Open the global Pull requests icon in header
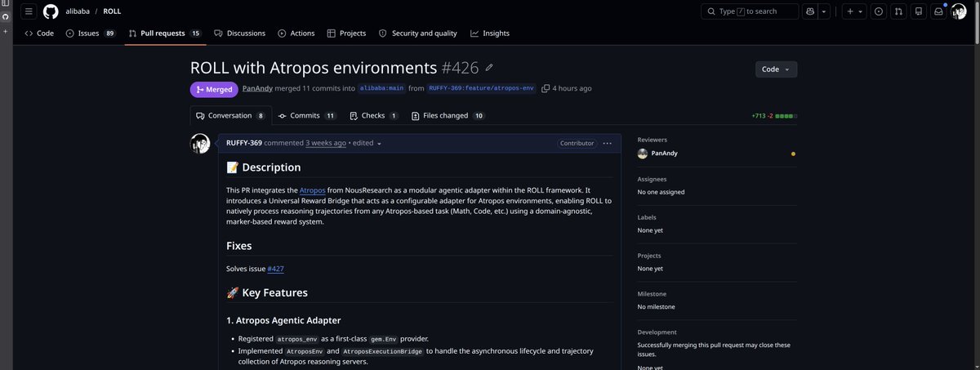This screenshot has width=980, height=370. click(x=898, y=11)
